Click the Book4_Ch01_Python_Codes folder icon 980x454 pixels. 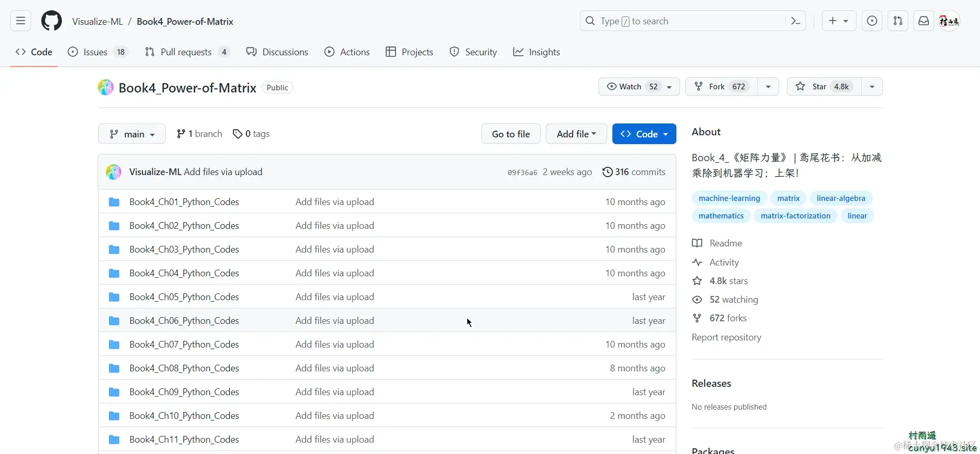(x=114, y=202)
